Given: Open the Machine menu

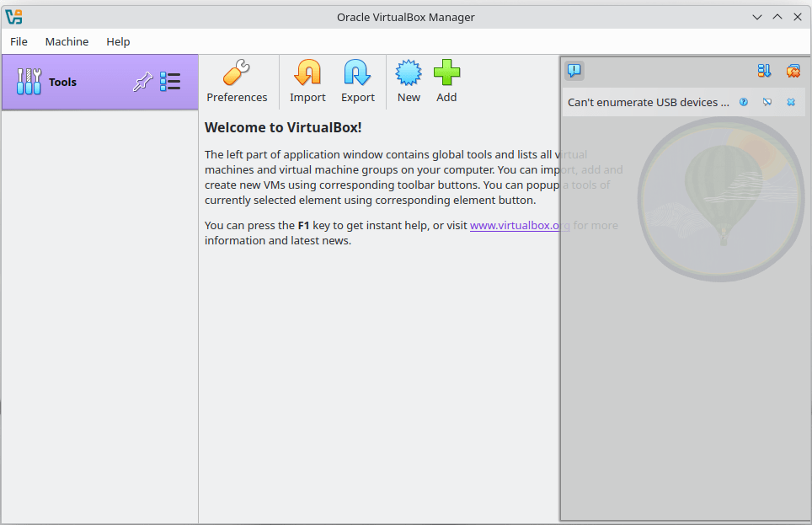Looking at the screenshot, I should click(67, 41).
